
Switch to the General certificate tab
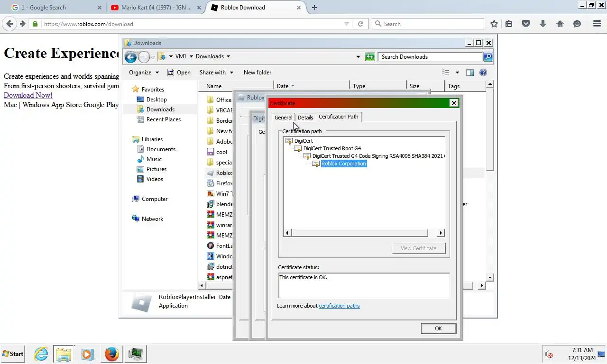coord(284,118)
